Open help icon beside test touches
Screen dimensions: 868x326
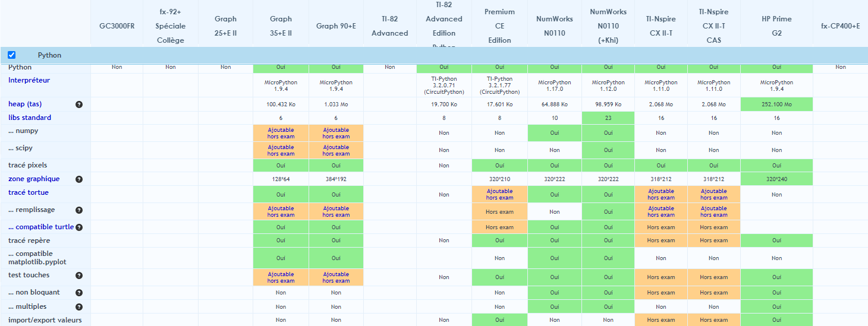pos(79,276)
